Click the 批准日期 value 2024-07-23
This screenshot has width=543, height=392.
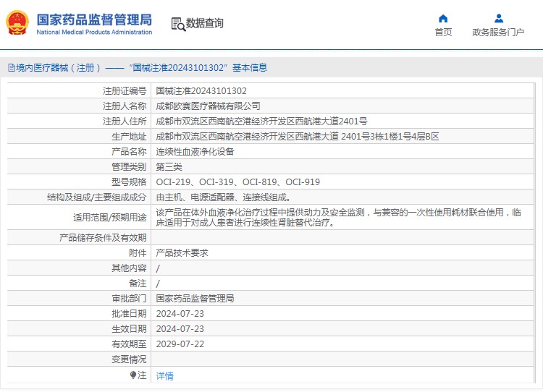click(x=180, y=314)
